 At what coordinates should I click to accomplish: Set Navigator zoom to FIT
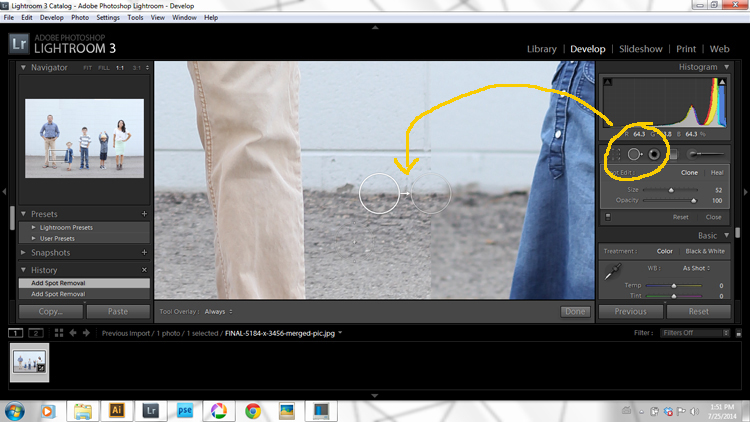[87, 68]
